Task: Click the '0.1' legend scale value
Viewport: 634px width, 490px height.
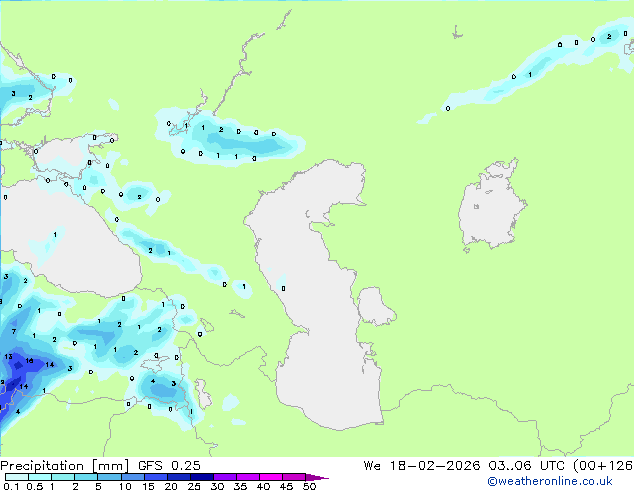Action: point(11,486)
